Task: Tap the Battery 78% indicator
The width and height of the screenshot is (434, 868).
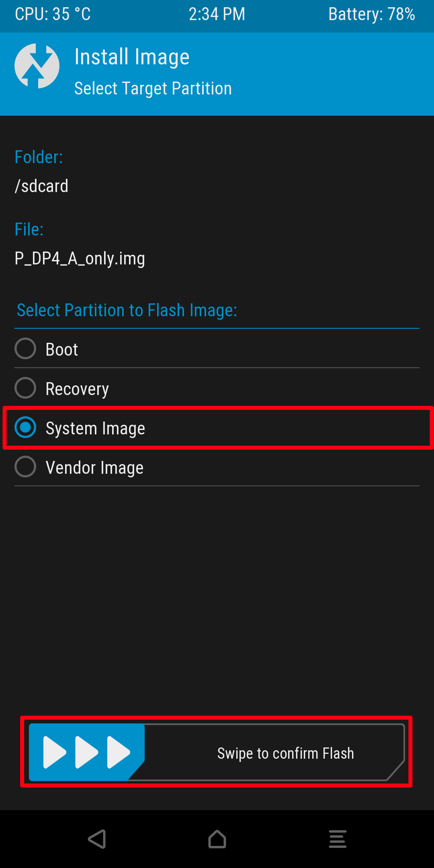Action: pos(371,14)
